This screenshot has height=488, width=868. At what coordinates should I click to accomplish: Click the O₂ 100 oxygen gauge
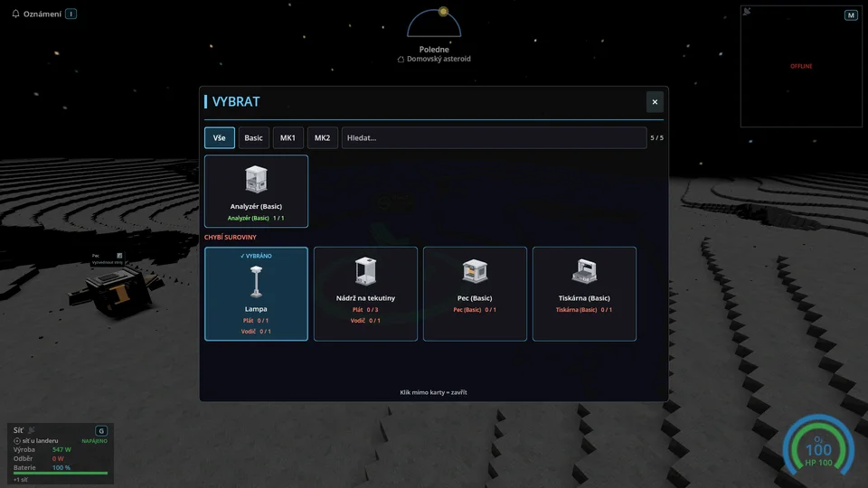coord(818,447)
